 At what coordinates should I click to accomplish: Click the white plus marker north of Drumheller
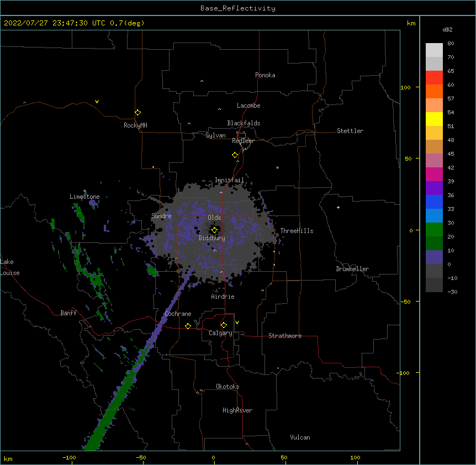(x=338, y=207)
